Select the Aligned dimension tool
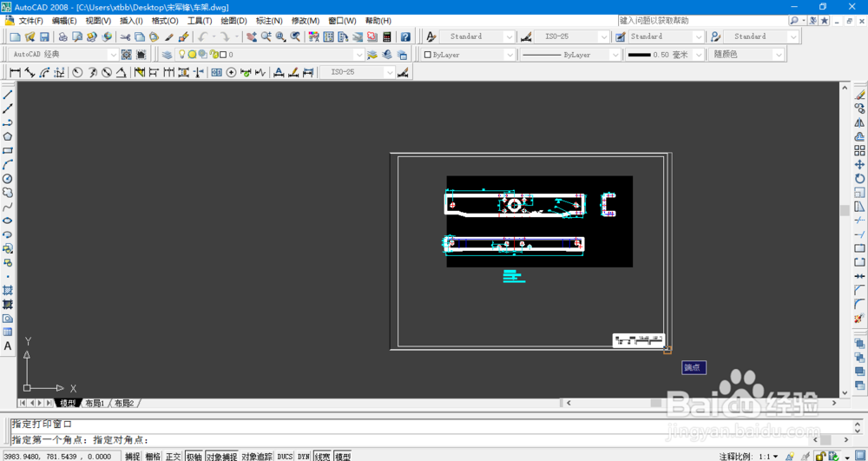 coord(30,73)
